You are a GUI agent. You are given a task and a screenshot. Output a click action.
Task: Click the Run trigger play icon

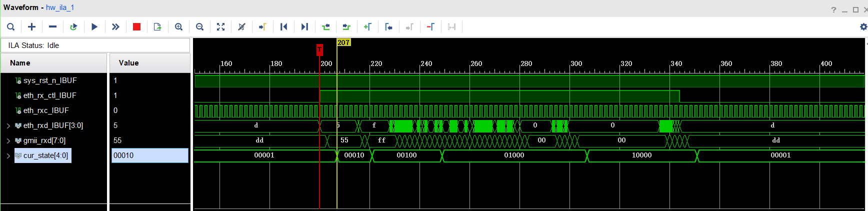[94, 27]
